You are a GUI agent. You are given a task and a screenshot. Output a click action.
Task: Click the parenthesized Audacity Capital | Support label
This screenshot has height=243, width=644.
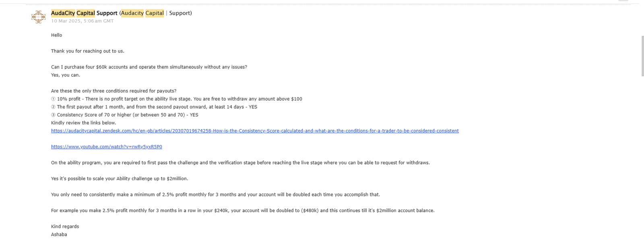pyautogui.click(x=156, y=13)
